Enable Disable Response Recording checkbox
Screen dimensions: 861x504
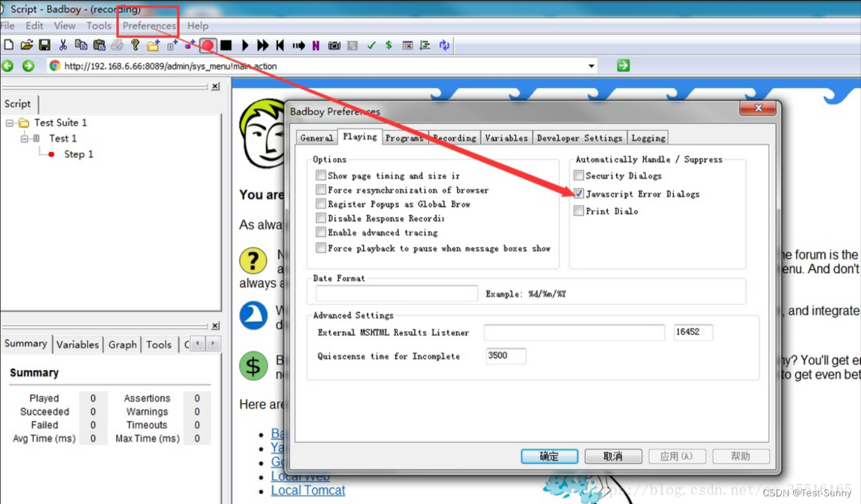tap(321, 218)
